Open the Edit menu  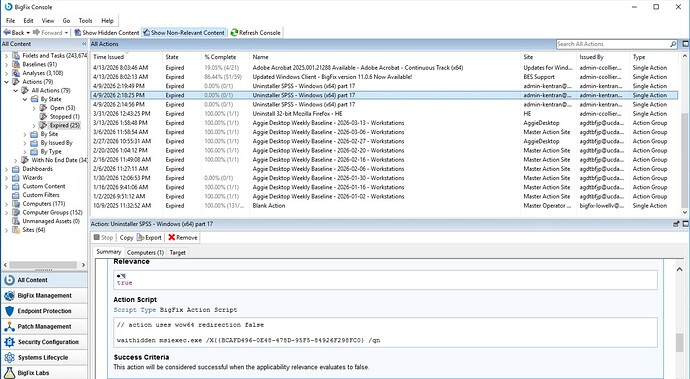28,21
